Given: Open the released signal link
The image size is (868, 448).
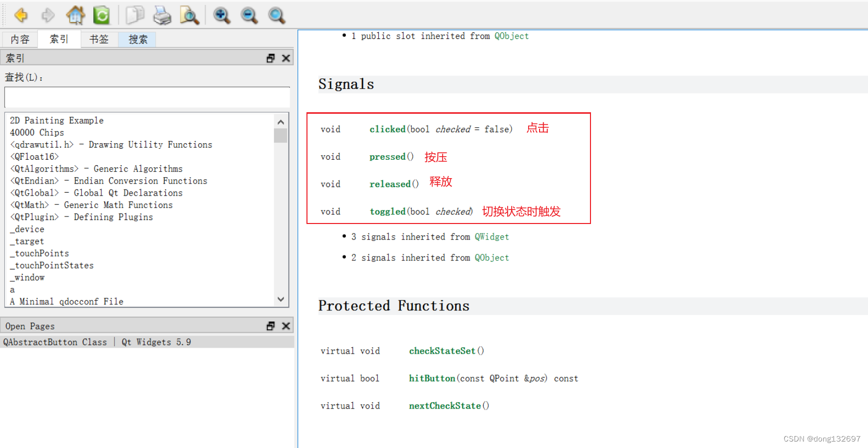Looking at the screenshot, I should (x=390, y=184).
